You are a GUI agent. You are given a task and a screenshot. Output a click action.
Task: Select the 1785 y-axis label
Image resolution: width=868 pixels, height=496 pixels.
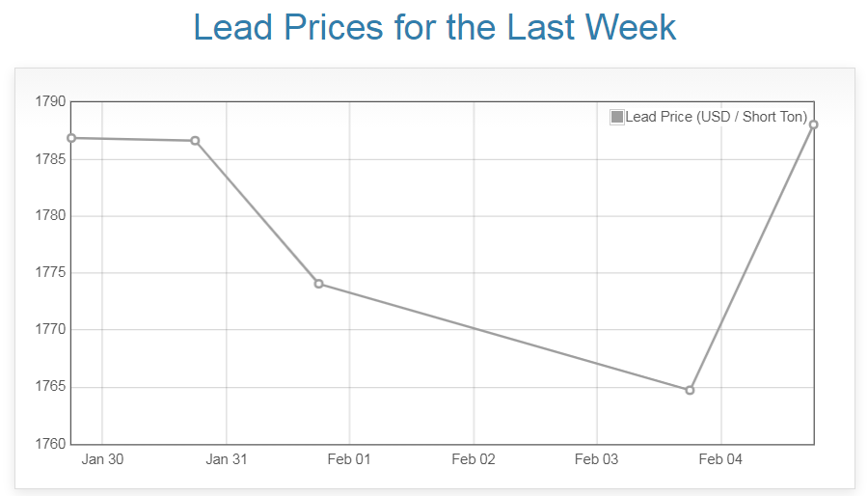[x=50, y=158]
